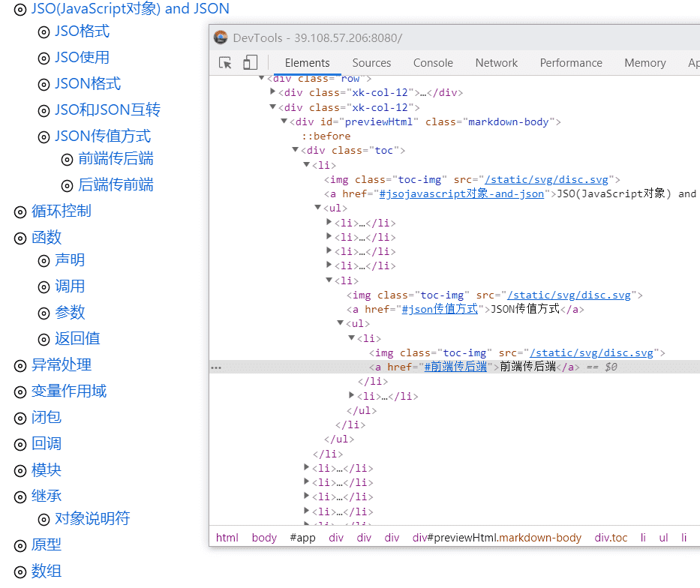Open the Network tab
Screen dimensions: 700x588
point(496,63)
